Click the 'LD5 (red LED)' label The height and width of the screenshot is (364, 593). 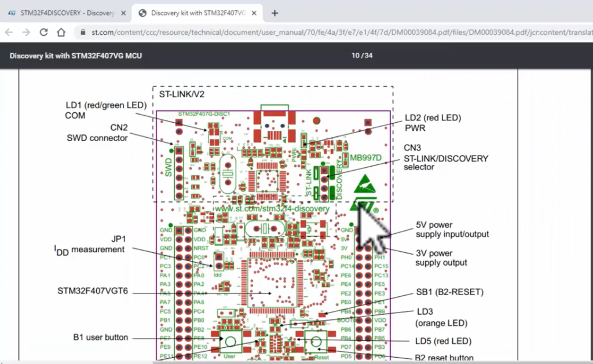(x=443, y=341)
